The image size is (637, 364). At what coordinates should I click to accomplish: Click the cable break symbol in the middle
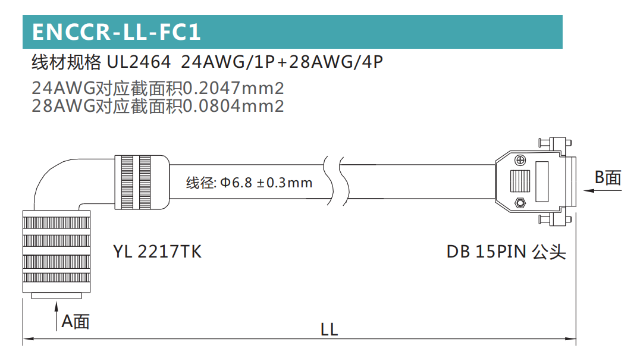click(x=337, y=181)
